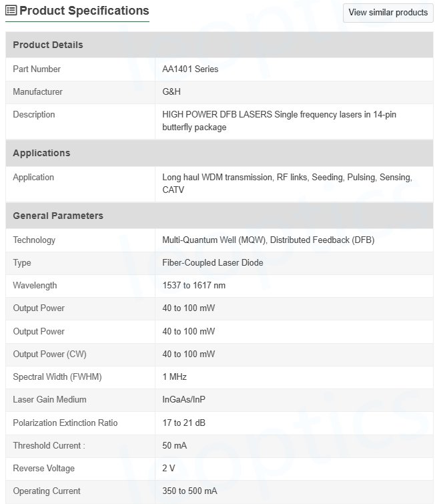Viewport: 435px width, 504px height.
Task: Click the 17 to 21 dB extinction ratio value
Action: 183,423
